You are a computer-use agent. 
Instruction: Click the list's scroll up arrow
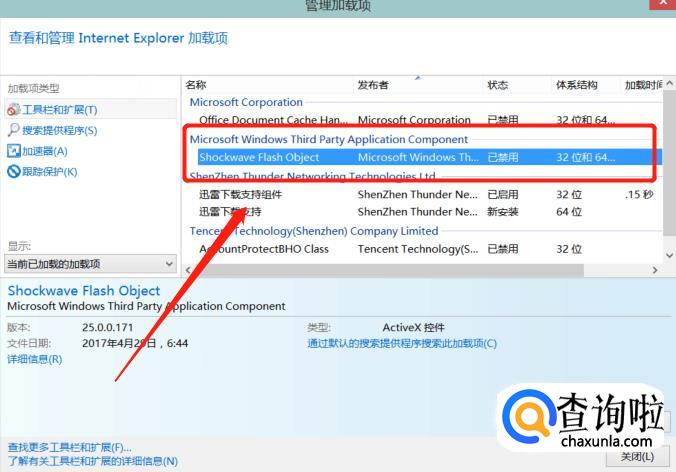pyautogui.click(x=670, y=83)
